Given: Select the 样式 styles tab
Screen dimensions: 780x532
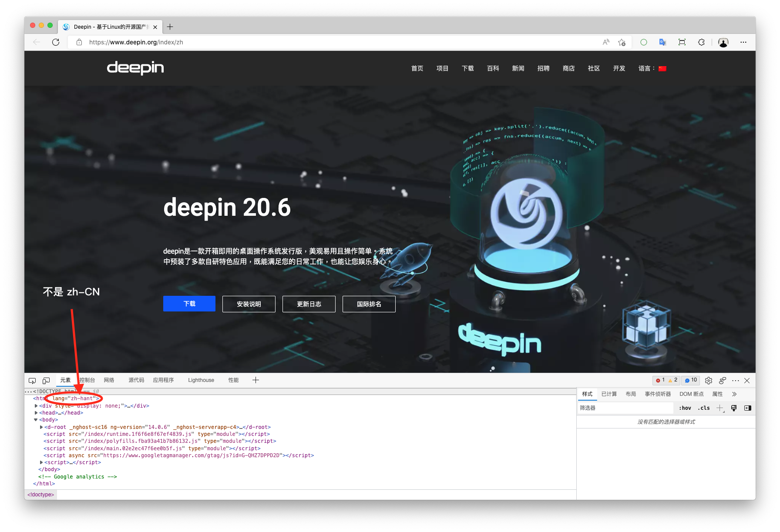Looking at the screenshot, I should point(588,394).
